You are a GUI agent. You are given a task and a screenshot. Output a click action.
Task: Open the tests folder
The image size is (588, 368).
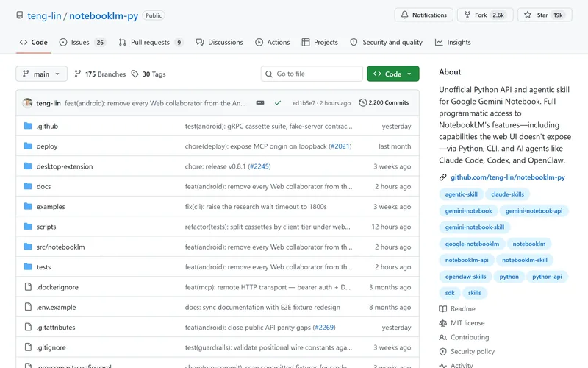coord(43,267)
